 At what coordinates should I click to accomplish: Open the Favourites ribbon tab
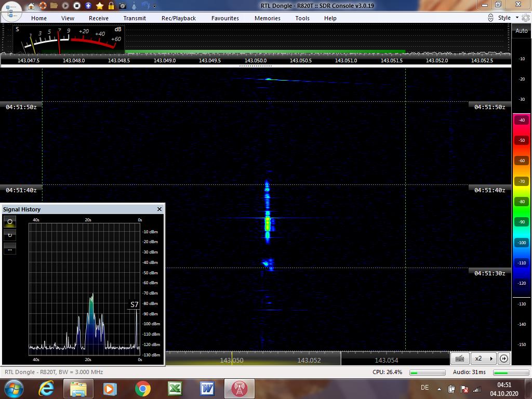point(225,18)
